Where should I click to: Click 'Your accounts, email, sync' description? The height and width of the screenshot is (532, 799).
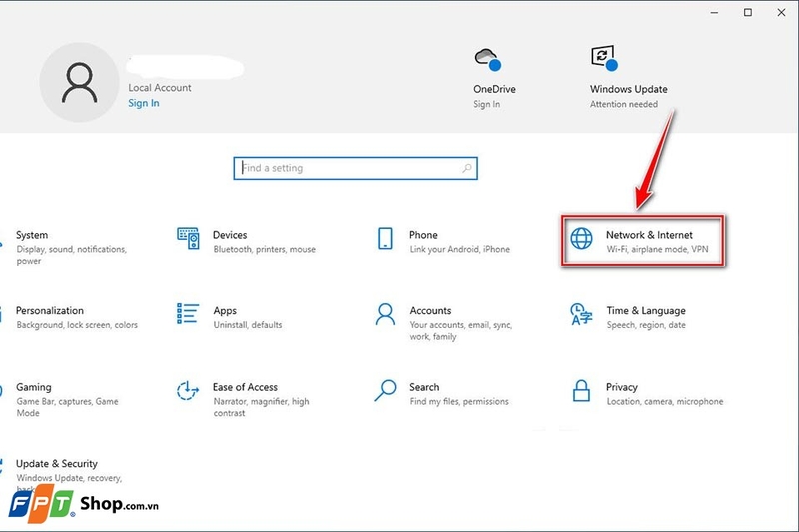tap(461, 331)
